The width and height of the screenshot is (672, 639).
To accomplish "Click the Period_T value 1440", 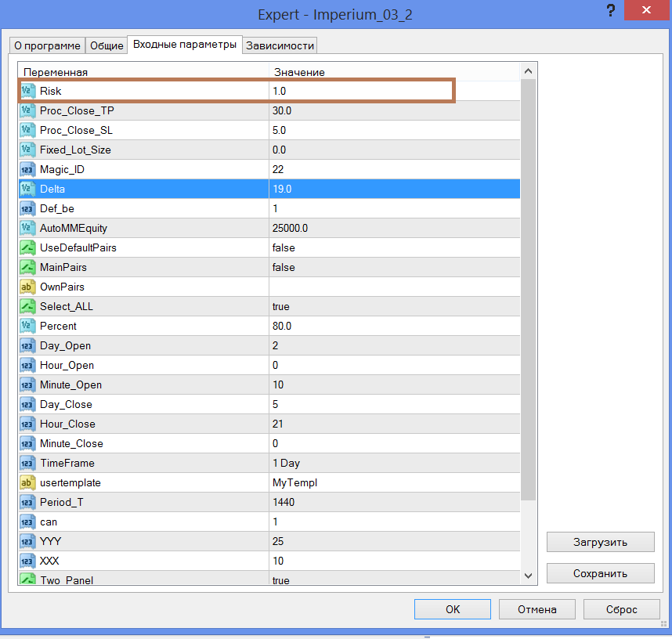I will click(284, 502).
